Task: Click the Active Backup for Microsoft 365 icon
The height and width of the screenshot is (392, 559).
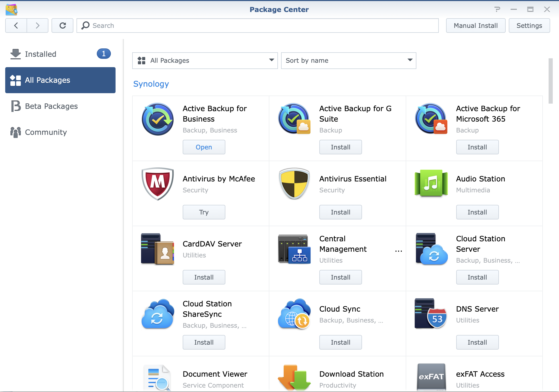Action: 431,119
